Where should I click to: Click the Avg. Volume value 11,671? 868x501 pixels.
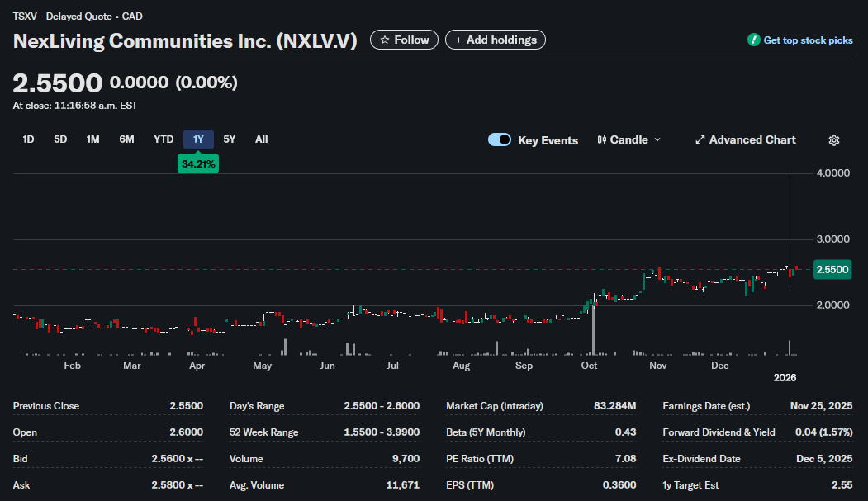pyautogui.click(x=402, y=485)
